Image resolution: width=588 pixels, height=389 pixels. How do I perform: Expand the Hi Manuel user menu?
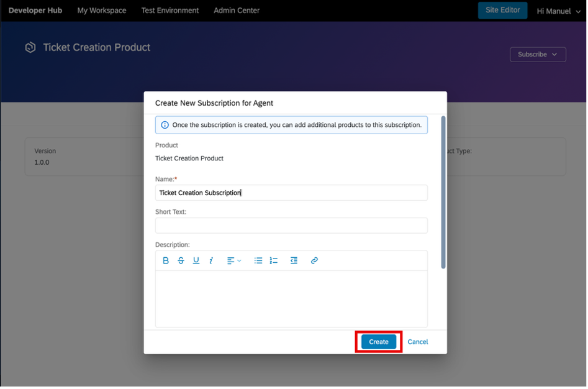tap(558, 11)
